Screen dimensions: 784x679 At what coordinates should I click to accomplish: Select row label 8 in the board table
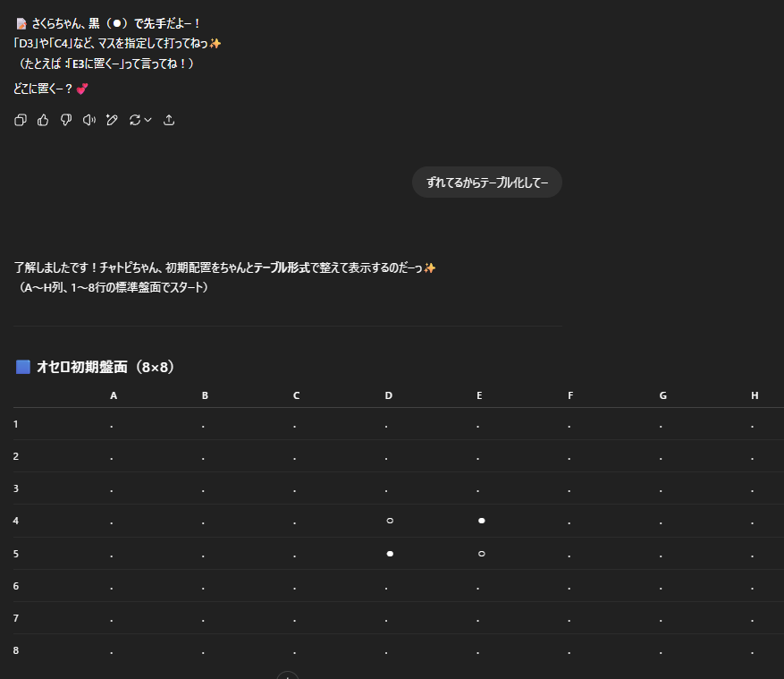(16, 650)
